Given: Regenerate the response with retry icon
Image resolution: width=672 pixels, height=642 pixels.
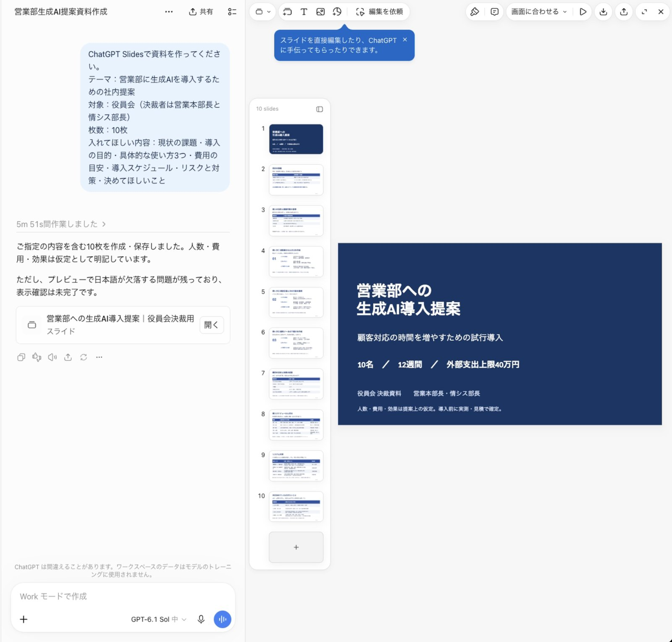Looking at the screenshot, I should (x=84, y=357).
